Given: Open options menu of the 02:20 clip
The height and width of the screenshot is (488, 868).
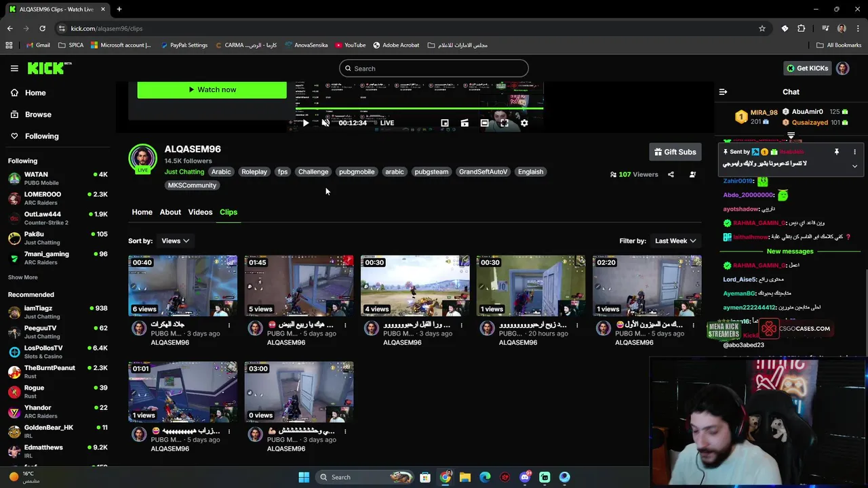Looking at the screenshot, I should click(x=693, y=325).
